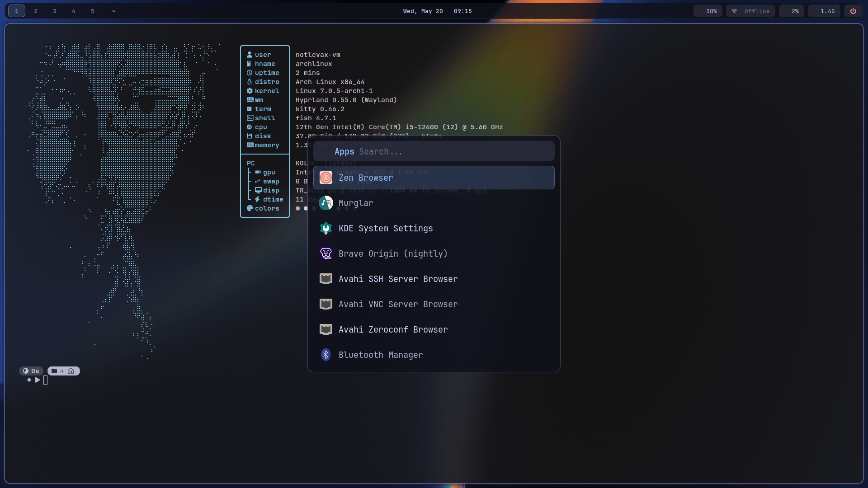868x488 pixels.
Task: Click the home folder icon in the shell prompt
Action: tap(71, 371)
